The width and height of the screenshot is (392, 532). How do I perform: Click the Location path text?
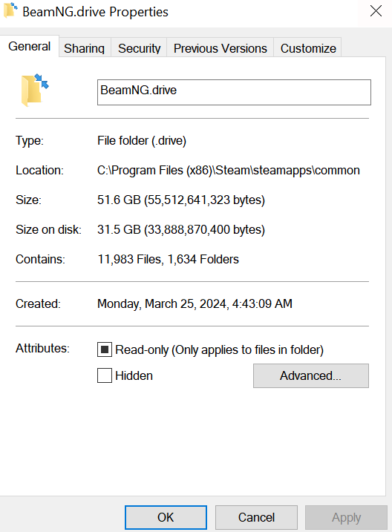point(229,170)
